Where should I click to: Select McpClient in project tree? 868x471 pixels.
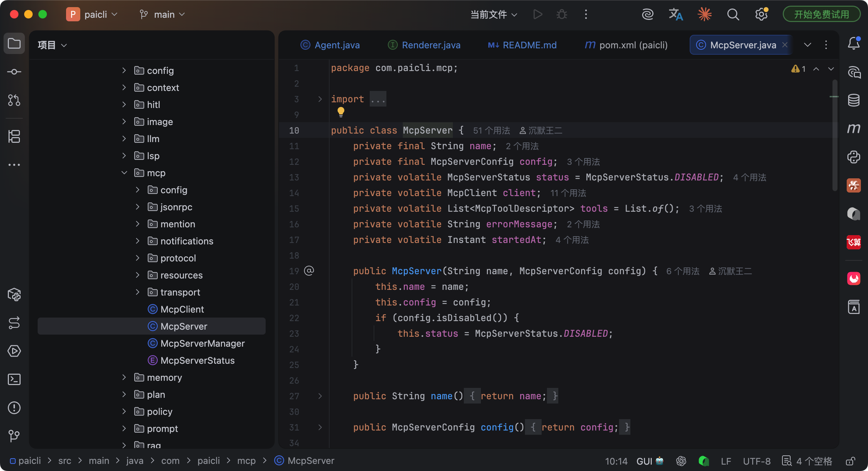[x=176, y=309]
